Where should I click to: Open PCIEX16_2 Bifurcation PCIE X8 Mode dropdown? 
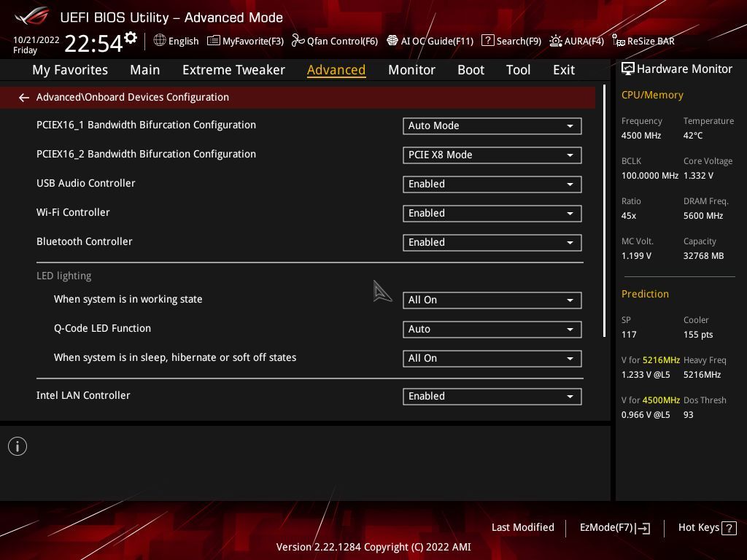(492, 155)
